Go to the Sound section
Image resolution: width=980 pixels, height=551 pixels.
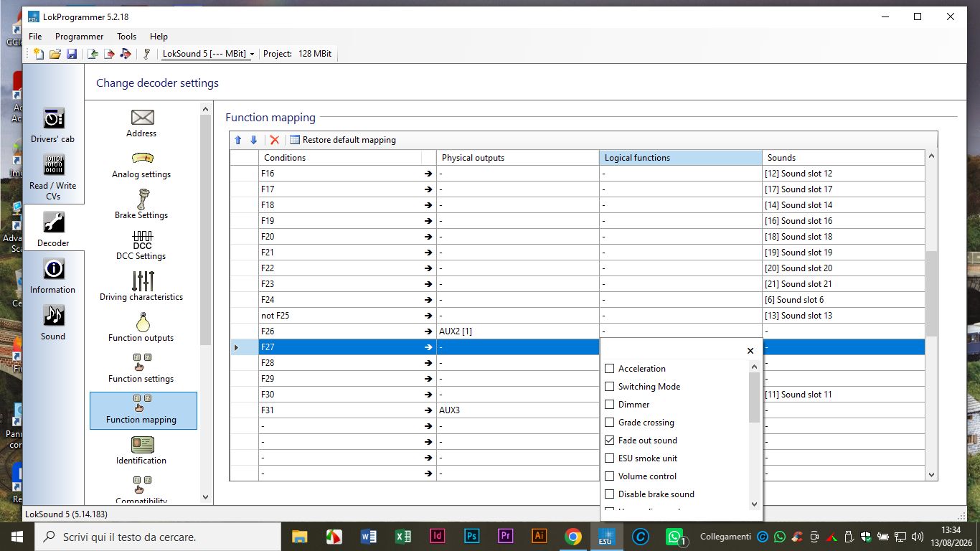click(x=53, y=323)
